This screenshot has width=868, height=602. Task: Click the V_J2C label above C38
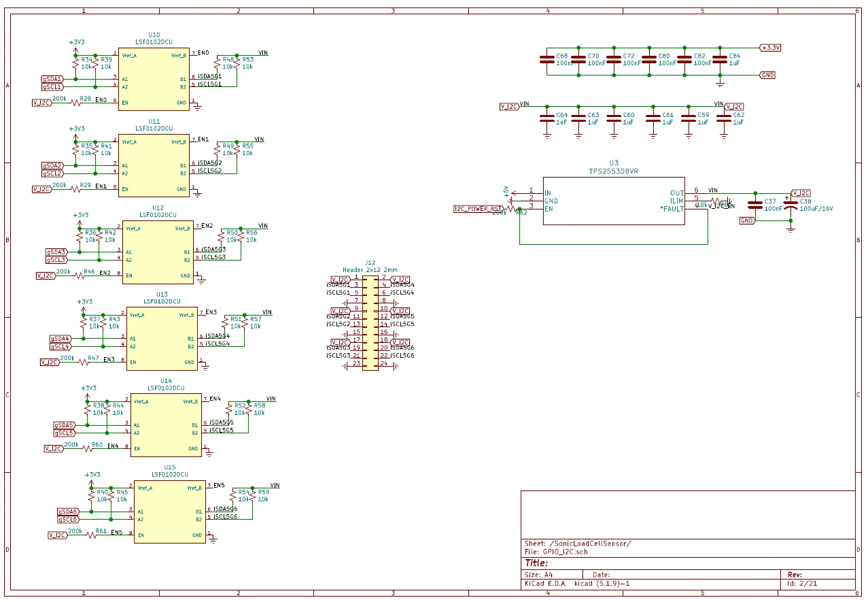click(801, 193)
